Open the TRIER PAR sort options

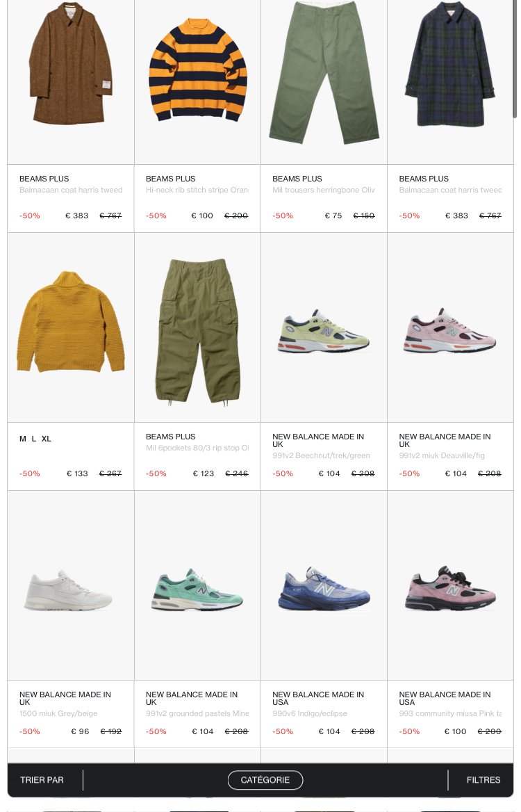[42, 780]
